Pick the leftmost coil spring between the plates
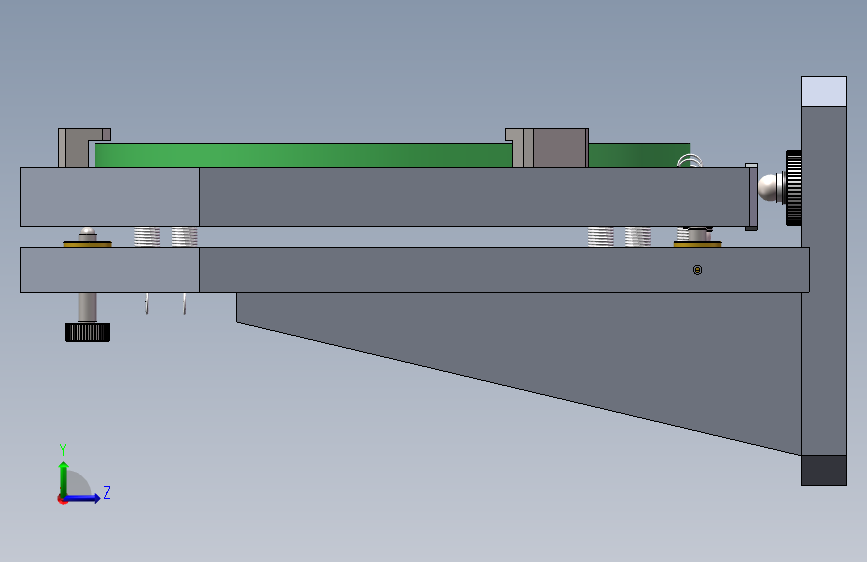The height and width of the screenshot is (562, 867). [147, 237]
